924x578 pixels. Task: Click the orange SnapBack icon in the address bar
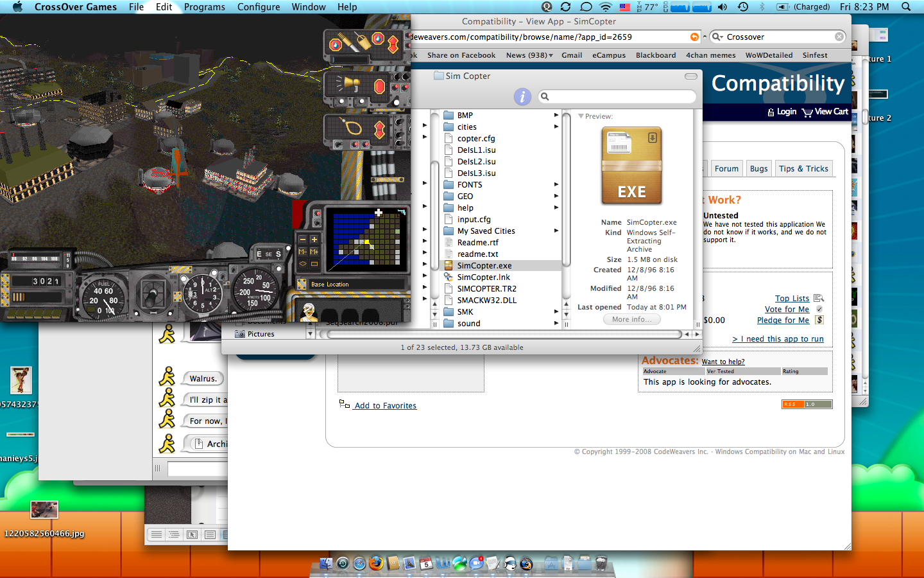(694, 37)
